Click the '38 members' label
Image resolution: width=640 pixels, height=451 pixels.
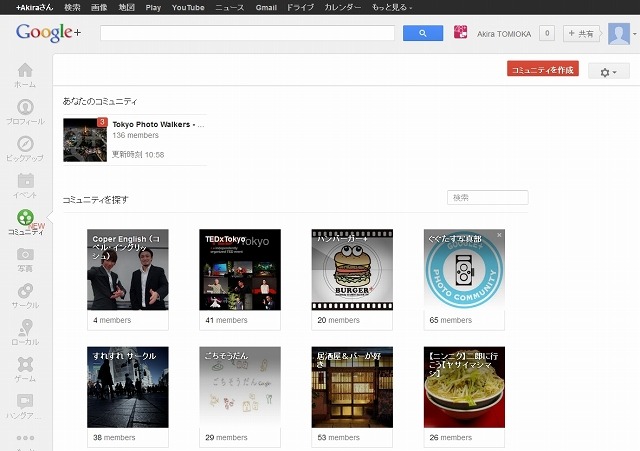114,438
